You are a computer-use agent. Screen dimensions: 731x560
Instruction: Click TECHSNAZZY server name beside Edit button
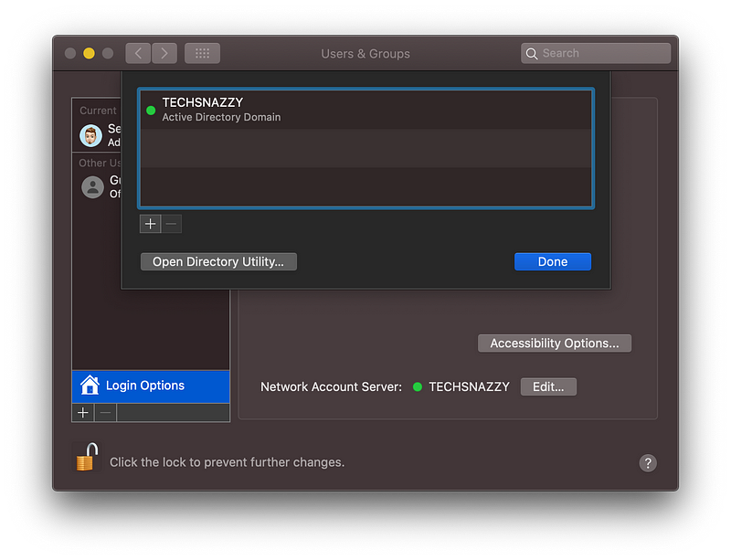tap(469, 387)
